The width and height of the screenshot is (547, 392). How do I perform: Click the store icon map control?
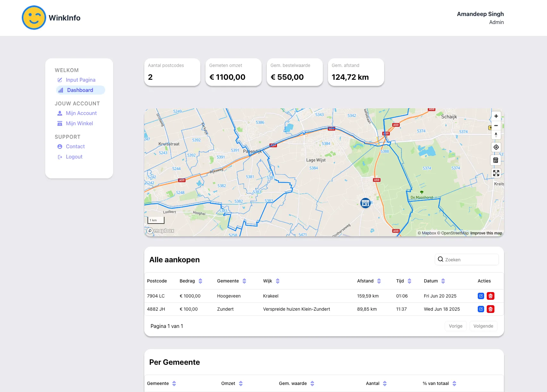click(496, 160)
